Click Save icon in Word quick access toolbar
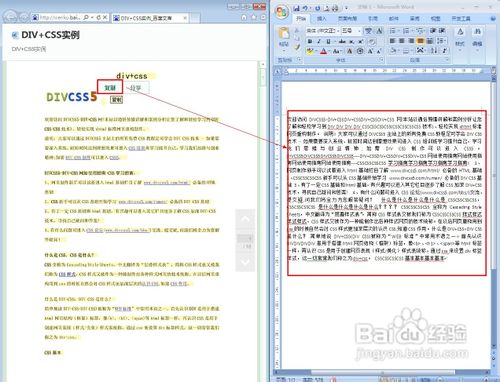Viewport: 500px width, 382px height. coord(296,8)
